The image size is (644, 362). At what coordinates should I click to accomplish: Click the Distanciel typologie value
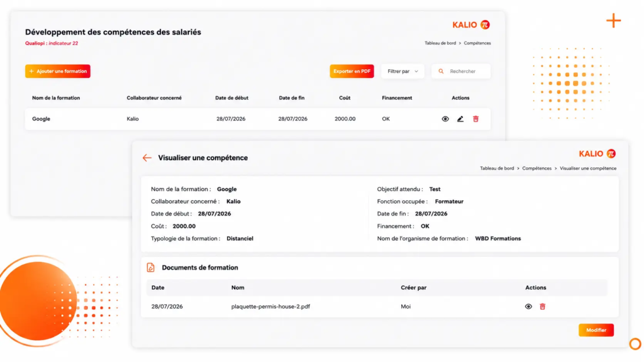pyautogui.click(x=240, y=238)
